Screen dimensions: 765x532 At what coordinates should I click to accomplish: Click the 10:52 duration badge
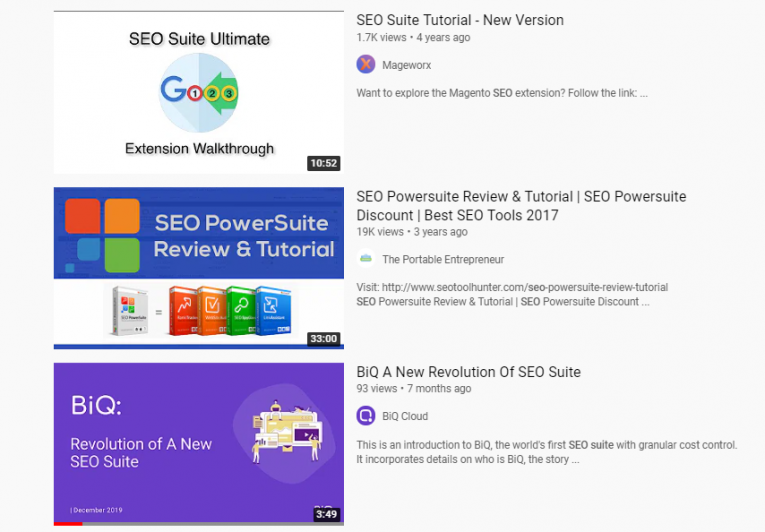point(324,163)
